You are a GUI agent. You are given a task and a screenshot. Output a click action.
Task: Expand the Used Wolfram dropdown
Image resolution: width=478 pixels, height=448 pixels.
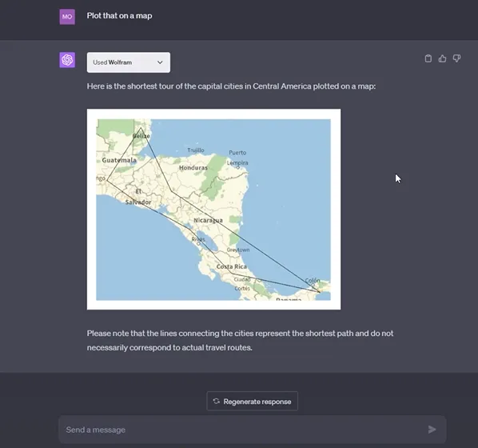[x=129, y=62]
